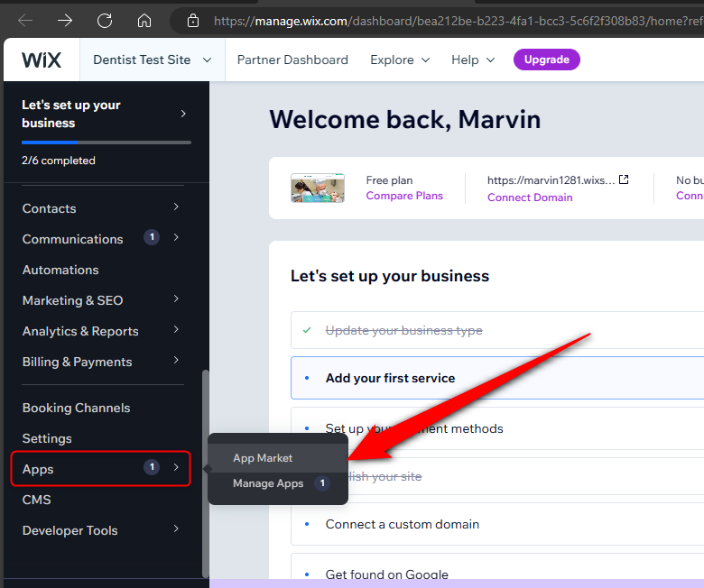Screen dimensions: 704x588
Task: Click the Free plan label
Action: [x=389, y=180]
